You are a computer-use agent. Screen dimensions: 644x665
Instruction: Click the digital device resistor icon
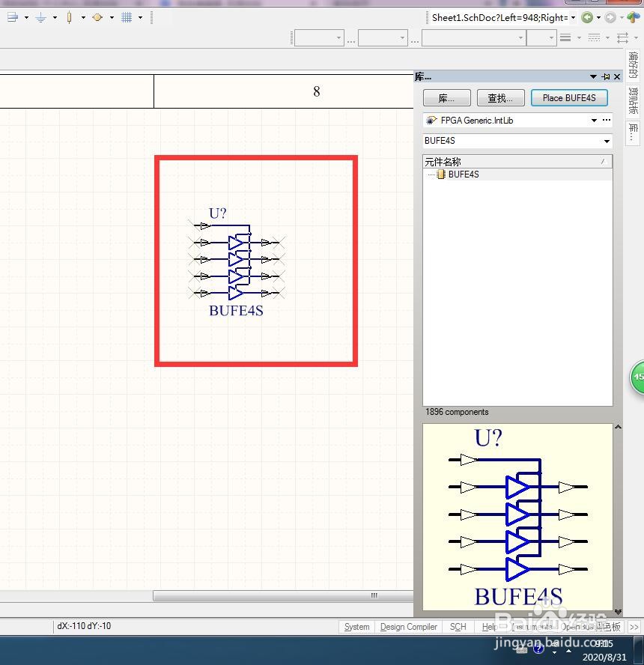point(69,17)
